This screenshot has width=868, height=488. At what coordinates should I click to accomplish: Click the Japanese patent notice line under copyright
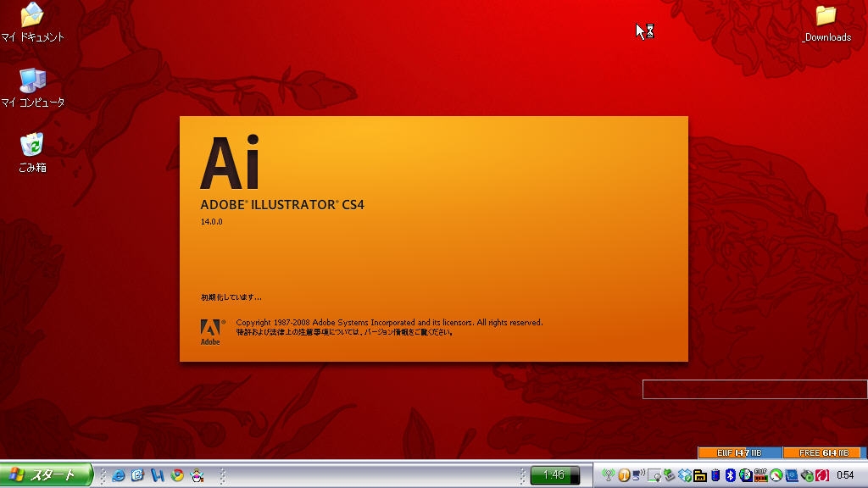click(x=345, y=332)
